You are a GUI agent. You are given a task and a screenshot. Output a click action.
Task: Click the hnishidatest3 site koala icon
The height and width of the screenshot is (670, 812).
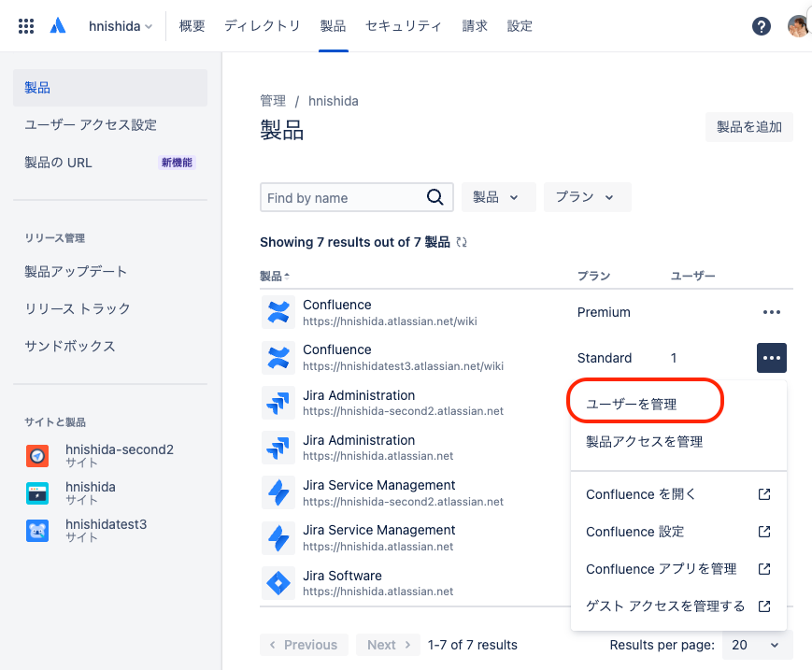tap(37, 531)
